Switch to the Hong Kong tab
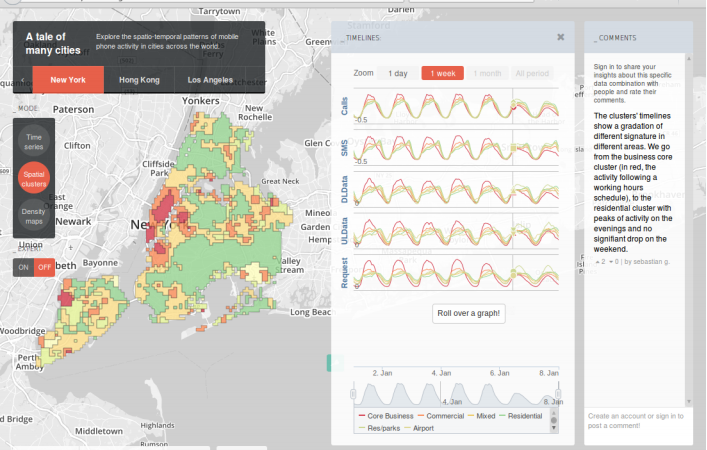This screenshot has height=450, width=707. (140, 79)
